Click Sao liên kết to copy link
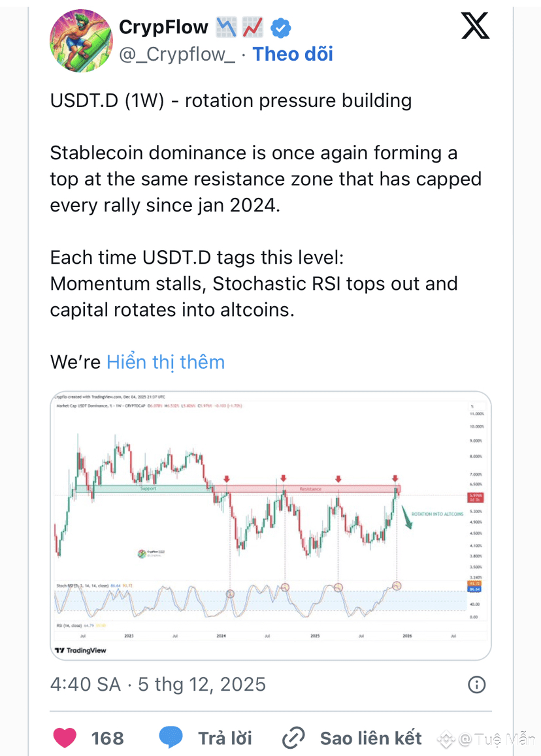The width and height of the screenshot is (541, 756). pos(370,738)
